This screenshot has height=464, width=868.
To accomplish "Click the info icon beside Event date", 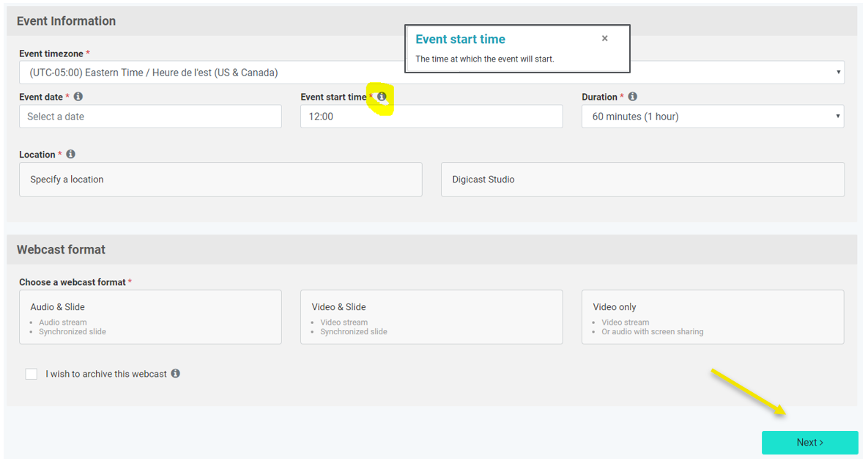I will pyautogui.click(x=78, y=97).
